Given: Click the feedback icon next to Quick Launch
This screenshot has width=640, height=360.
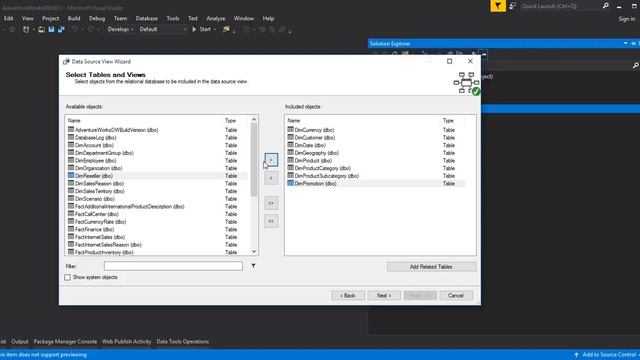Looking at the screenshot, I should [x=513, y=6].
